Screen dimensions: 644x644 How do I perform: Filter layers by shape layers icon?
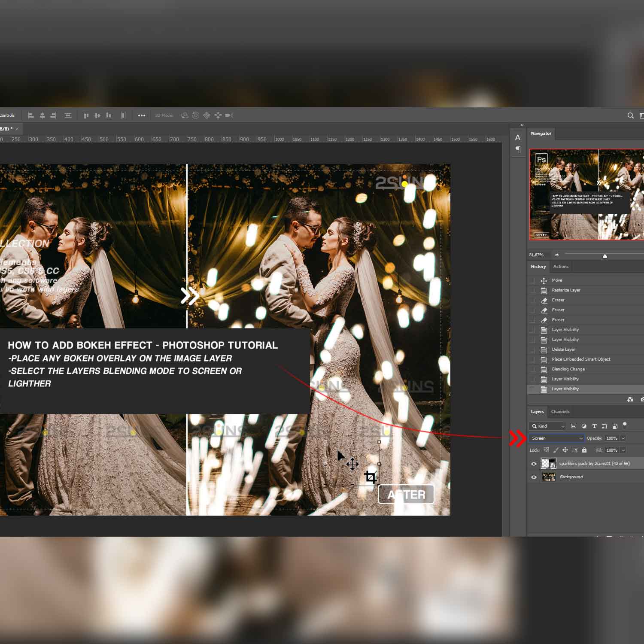[x=605, y=426]
